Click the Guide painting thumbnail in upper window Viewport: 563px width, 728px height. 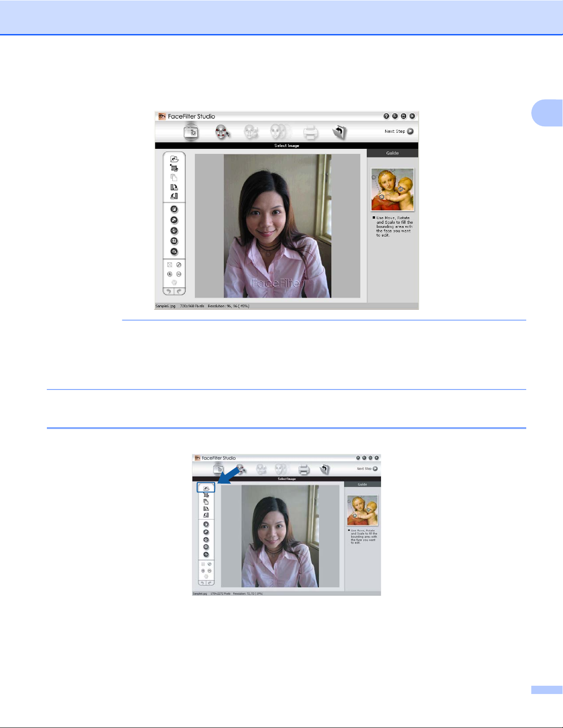coord(392,189)
